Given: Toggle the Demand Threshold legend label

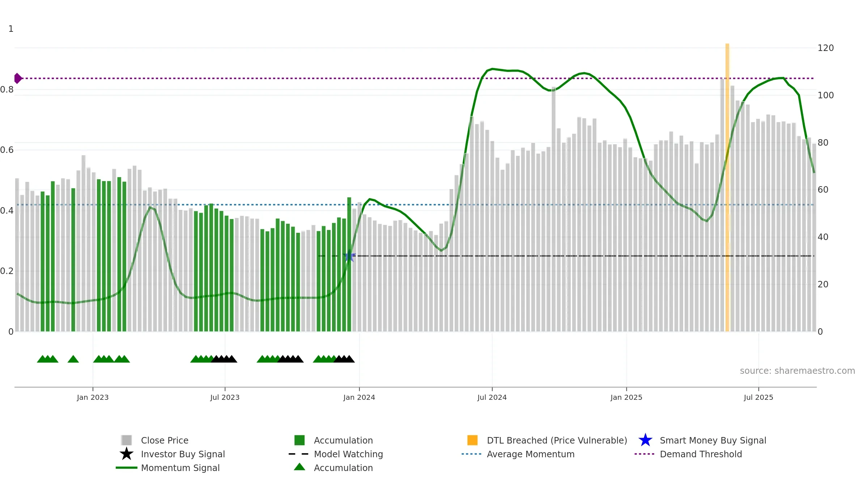Looking at the screenshot, I should pos(701,454).
